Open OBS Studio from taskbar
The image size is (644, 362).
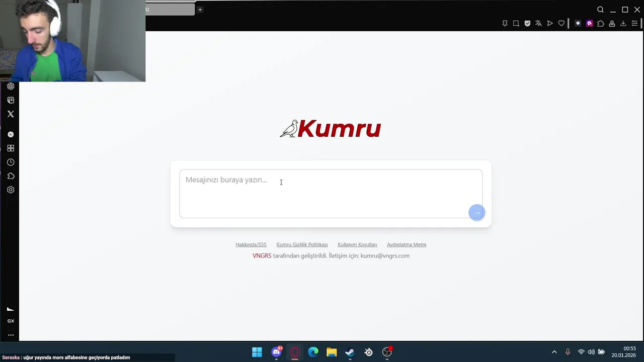click(387, 352)
